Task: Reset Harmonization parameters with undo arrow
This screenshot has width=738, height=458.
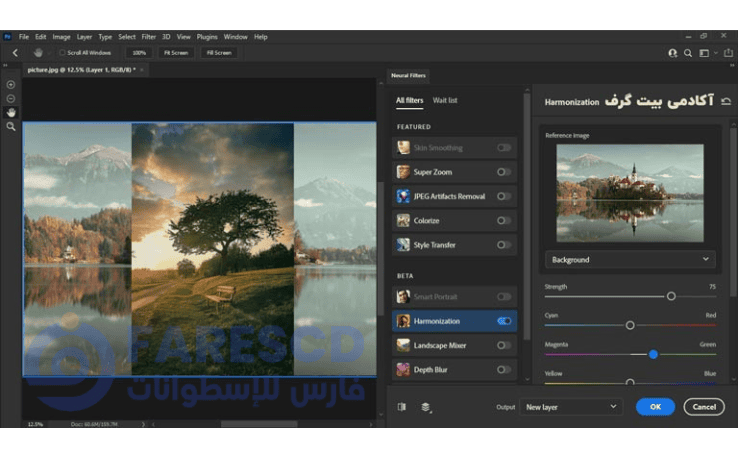Action: click(x=726, y=101)
